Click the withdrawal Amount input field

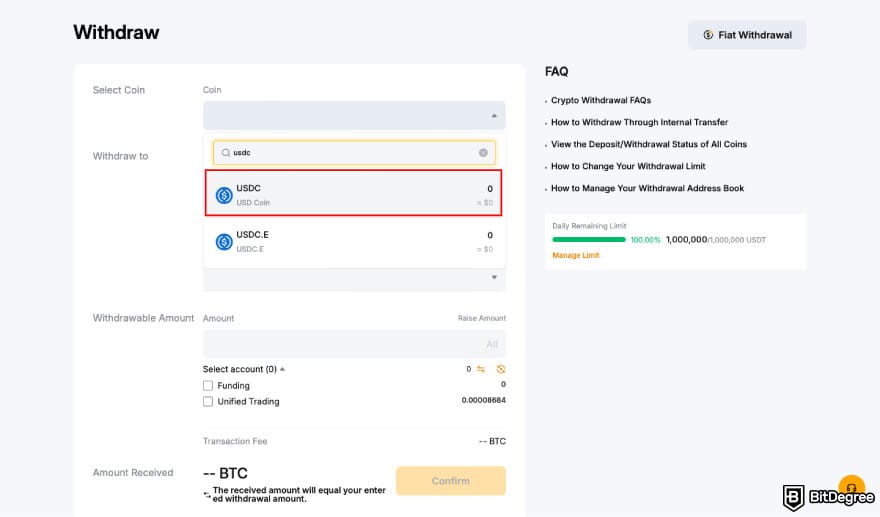point(354,344)
